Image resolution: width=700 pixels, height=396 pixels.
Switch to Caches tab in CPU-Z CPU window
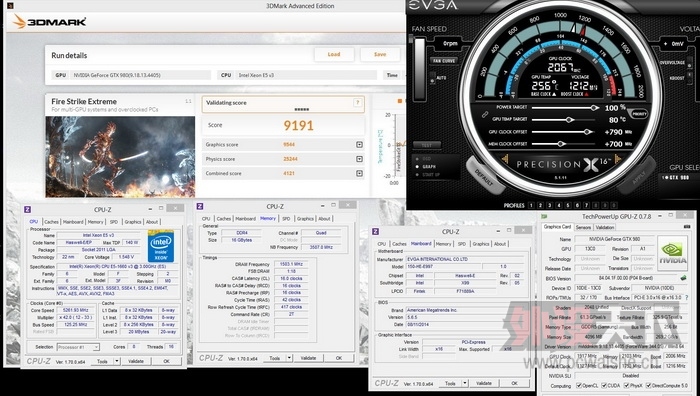(51, 222)
